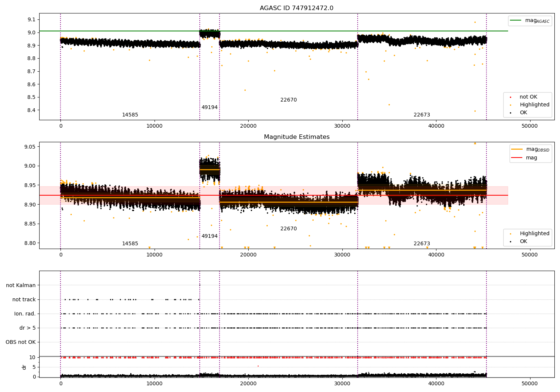This screenshot has width=560, height=392.
Task: Click obsid label 22670 in the AGASC plot
Action: click(289, 100)
